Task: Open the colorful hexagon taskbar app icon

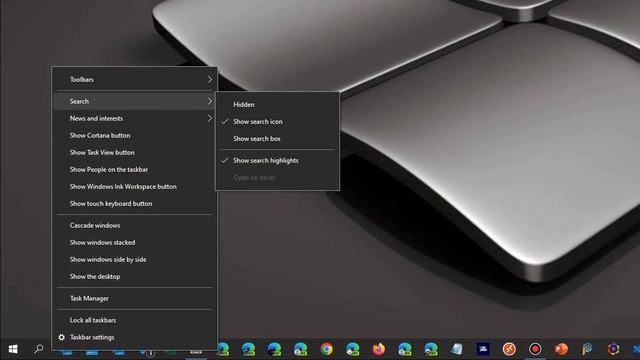Action: click(x=613, y=349)
